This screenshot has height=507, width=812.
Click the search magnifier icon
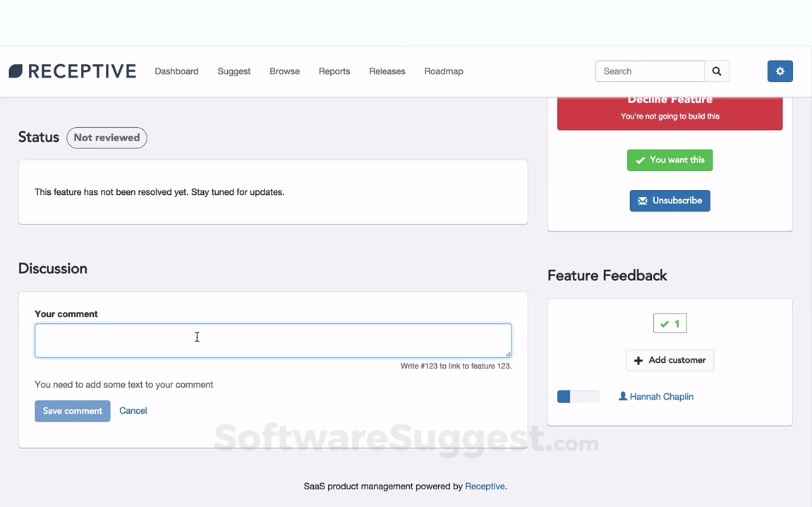click(717, 71)
